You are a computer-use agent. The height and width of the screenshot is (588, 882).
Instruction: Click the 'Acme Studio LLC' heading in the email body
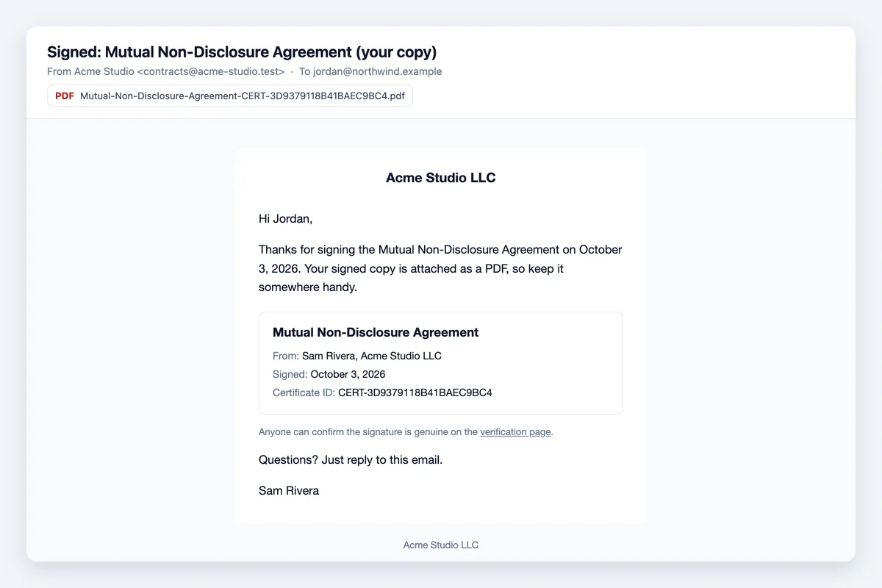point(441,178)
